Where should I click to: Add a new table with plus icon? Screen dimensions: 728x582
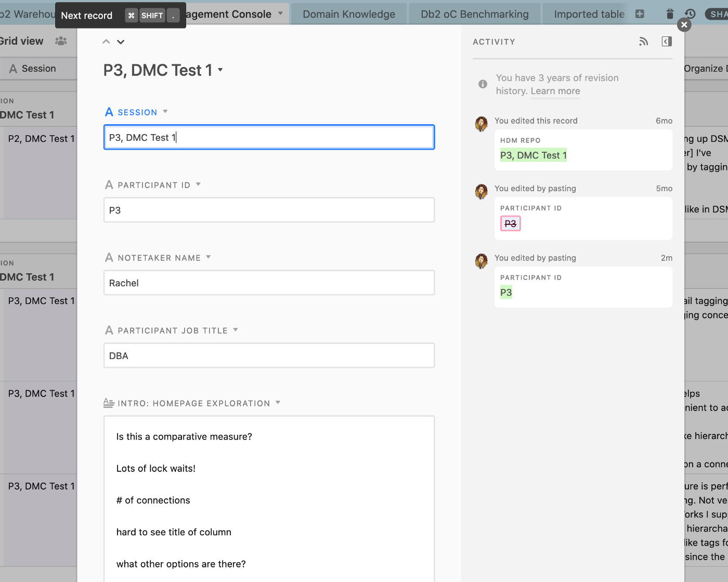pyautogui.click(x=640, y=14)
